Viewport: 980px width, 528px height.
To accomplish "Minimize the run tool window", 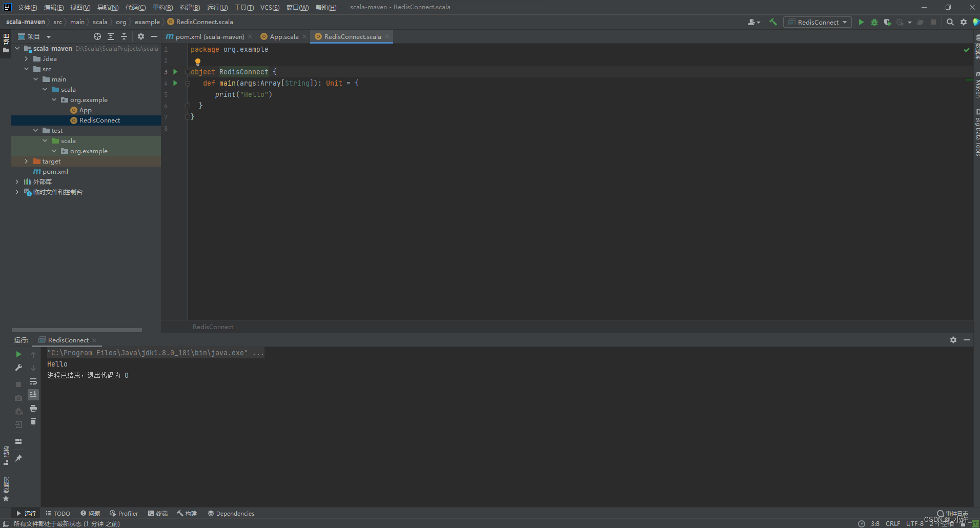I will [x=967, y=340].
